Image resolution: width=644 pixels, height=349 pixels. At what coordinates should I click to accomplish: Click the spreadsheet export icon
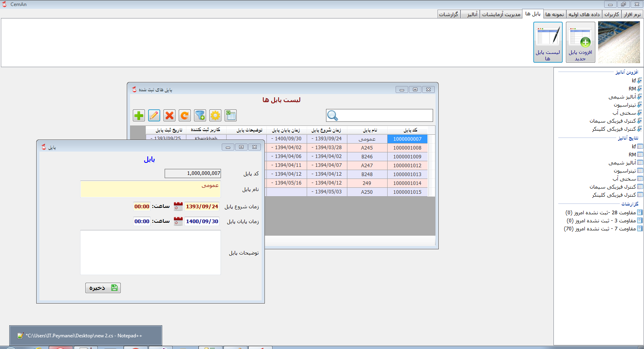click(231, 116)
